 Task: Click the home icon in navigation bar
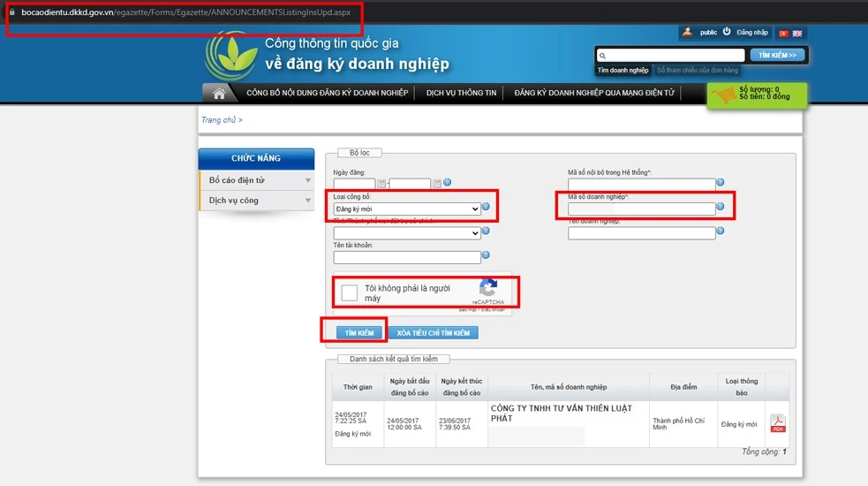point(219,94)
